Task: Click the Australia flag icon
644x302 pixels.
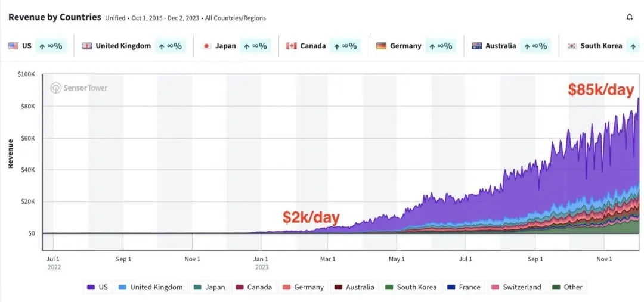Action: (476, 46)
